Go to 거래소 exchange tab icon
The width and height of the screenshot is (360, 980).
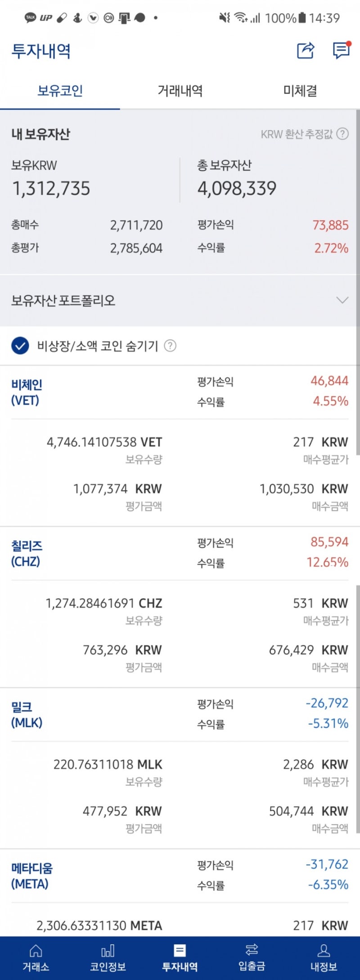coord(36,957)
